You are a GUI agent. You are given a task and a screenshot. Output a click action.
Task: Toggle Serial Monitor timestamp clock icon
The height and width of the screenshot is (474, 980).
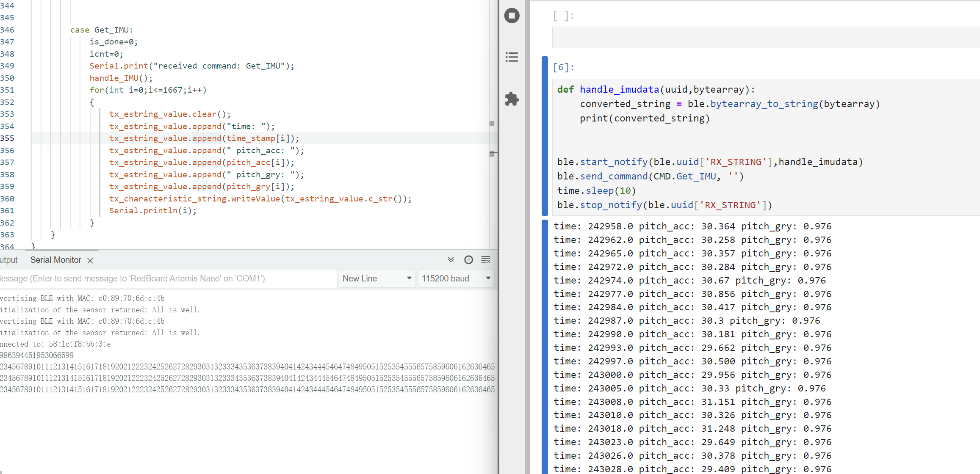[x=468, y=260]
